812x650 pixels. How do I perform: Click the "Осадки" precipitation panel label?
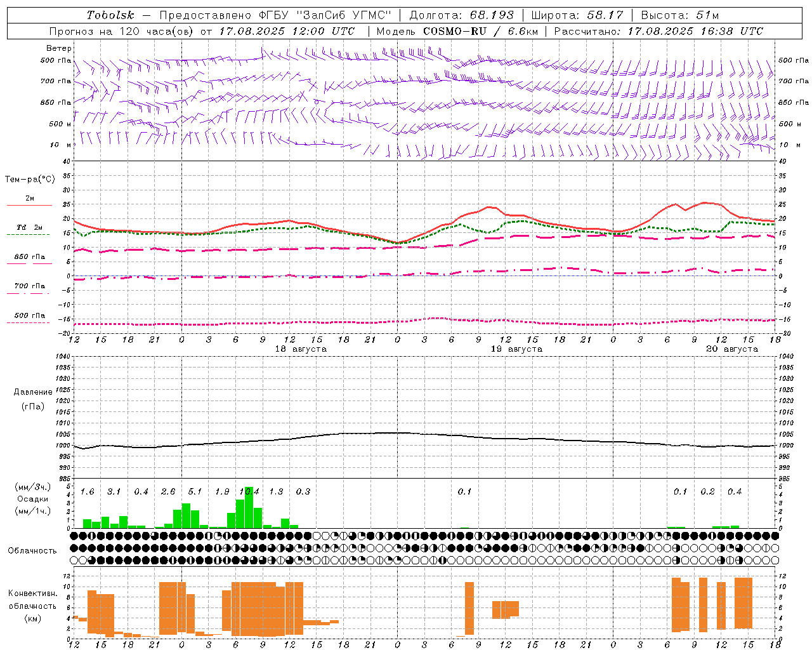click(33, 499)
